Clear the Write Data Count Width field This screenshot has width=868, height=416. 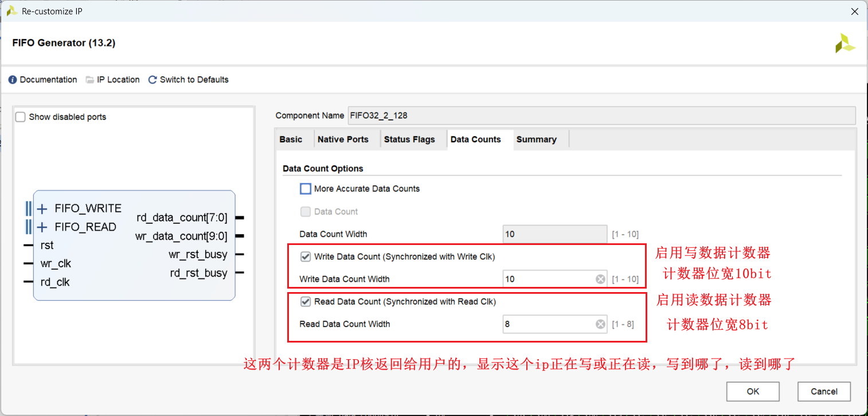click(600, 279)
